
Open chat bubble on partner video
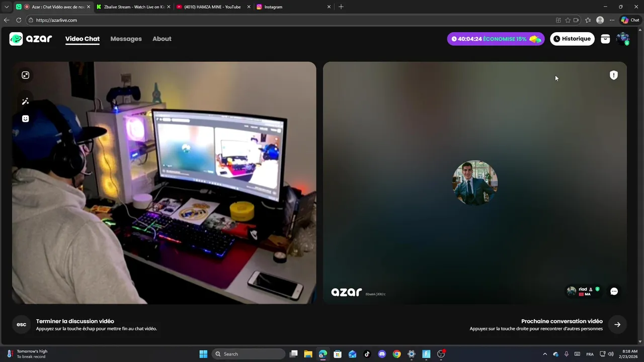(614, 291)
